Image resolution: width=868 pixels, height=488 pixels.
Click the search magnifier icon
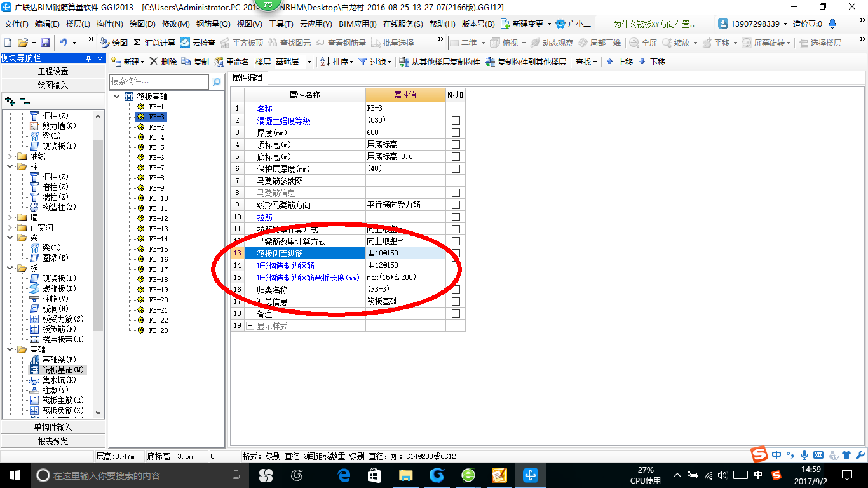217,82
